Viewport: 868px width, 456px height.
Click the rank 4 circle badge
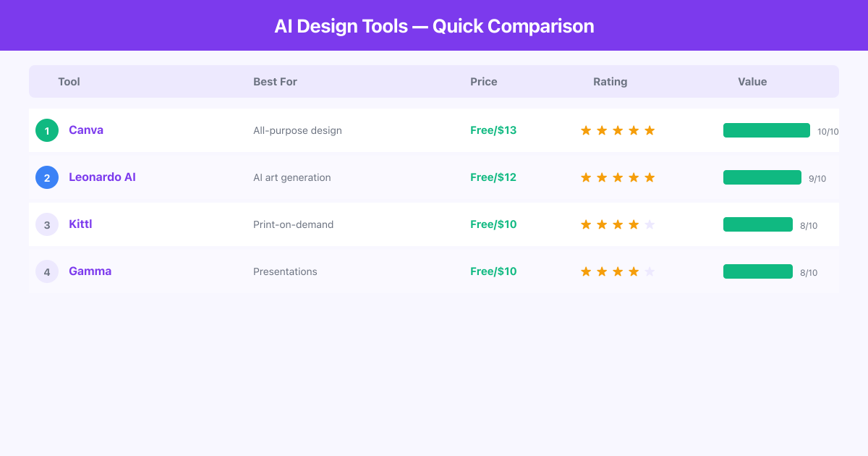[x=47, y=271]
